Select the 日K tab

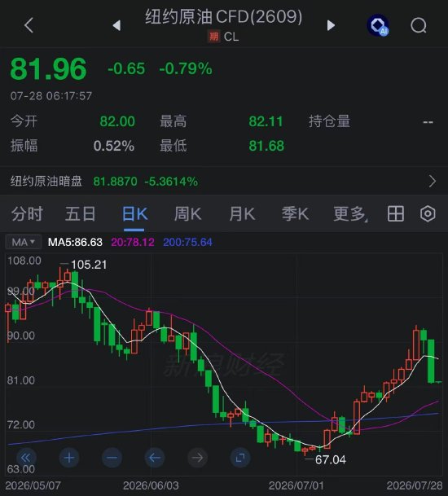pyautogui.click(x=134, y=214)
